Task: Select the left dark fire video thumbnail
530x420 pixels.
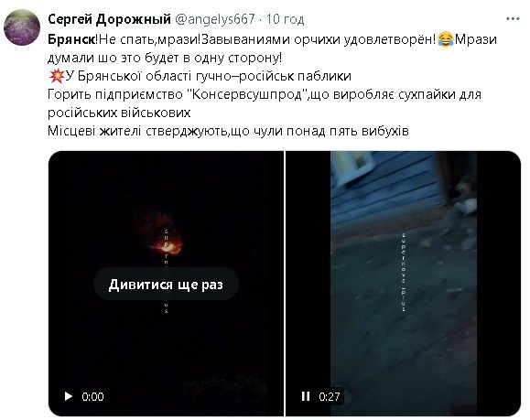Action: tap(166, 284)
